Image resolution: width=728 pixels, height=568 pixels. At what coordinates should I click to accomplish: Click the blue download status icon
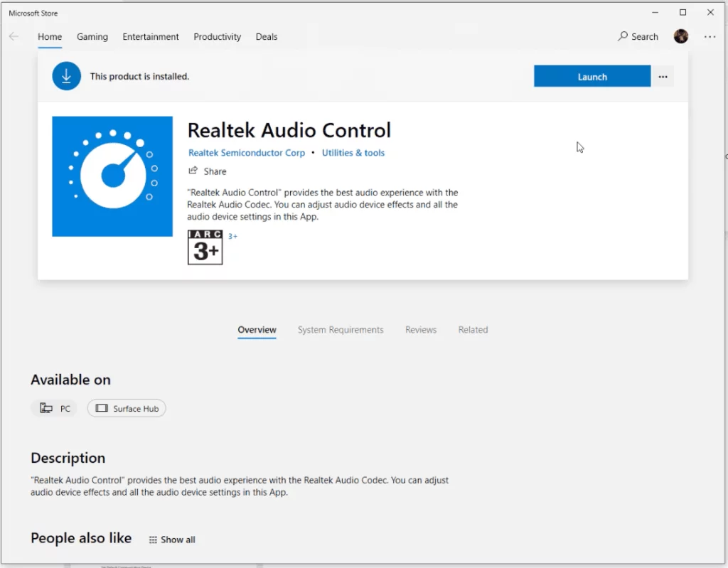pyautogui.click(x=66, y=76)
